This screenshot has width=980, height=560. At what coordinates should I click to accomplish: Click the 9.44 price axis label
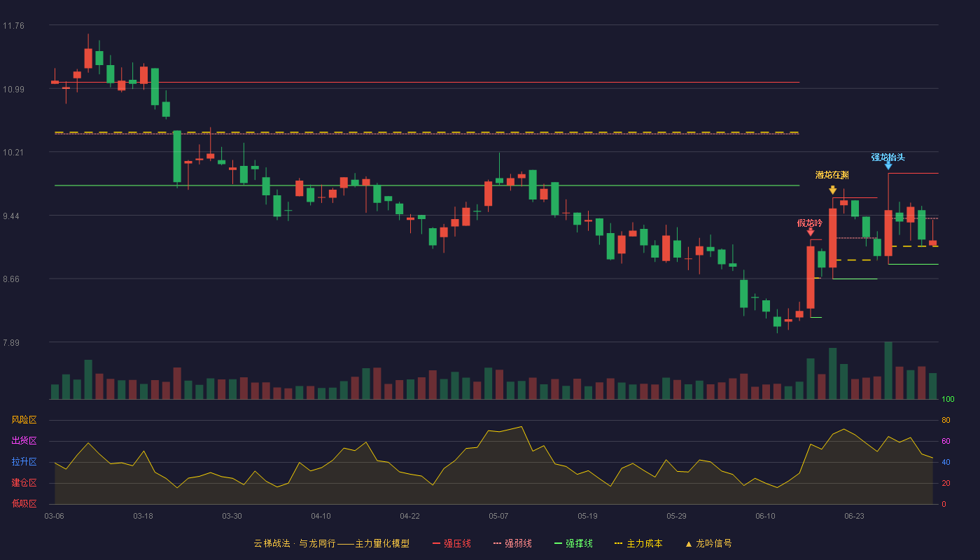[13, 216]
